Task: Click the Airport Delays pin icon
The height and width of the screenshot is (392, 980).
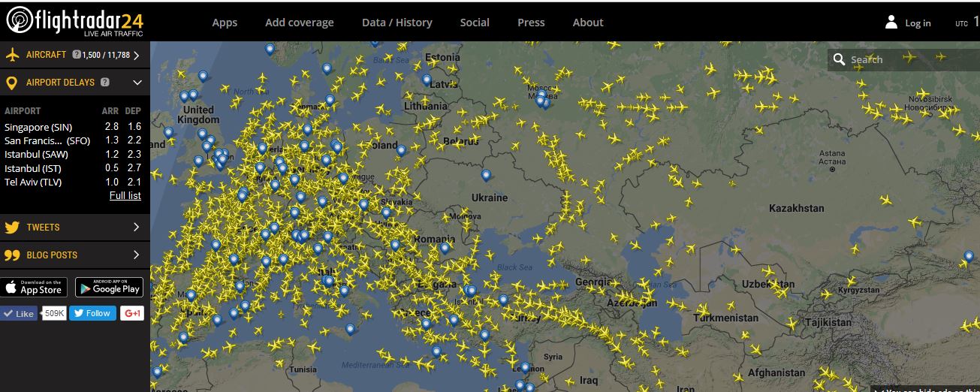Action: [12, 83]
